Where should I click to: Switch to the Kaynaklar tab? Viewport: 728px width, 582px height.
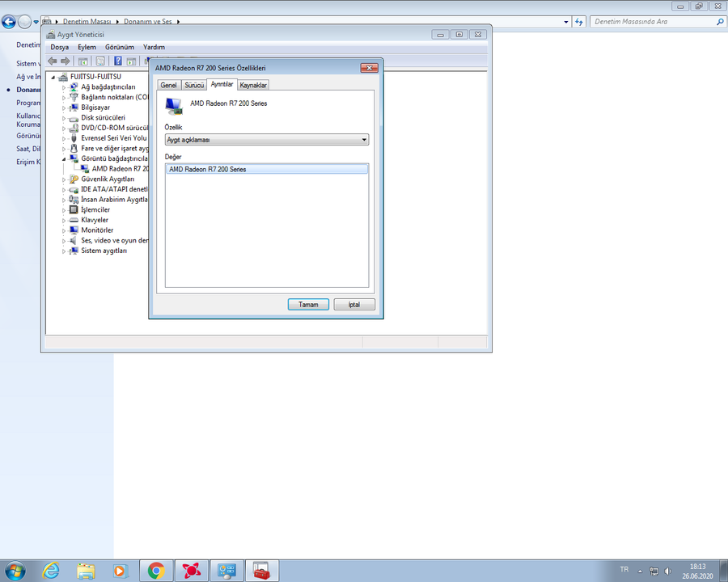pyautogui.click(x=253, y=85)
